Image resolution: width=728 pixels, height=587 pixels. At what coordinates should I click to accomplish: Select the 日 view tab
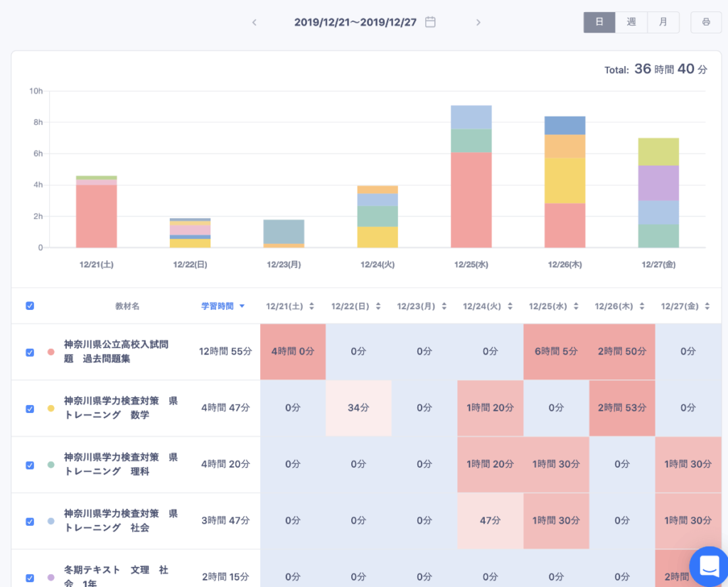599,22
